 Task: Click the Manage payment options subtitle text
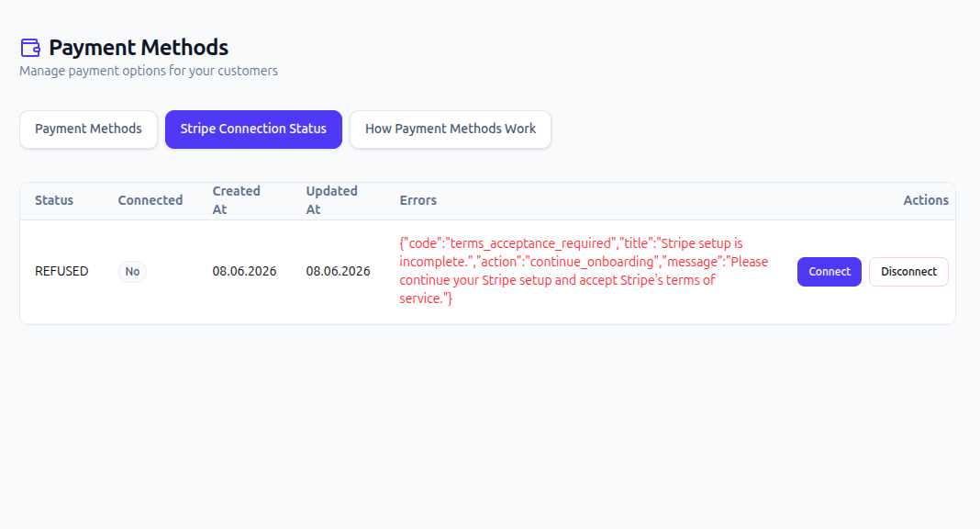pyautogui.click(x=149, y=71)
